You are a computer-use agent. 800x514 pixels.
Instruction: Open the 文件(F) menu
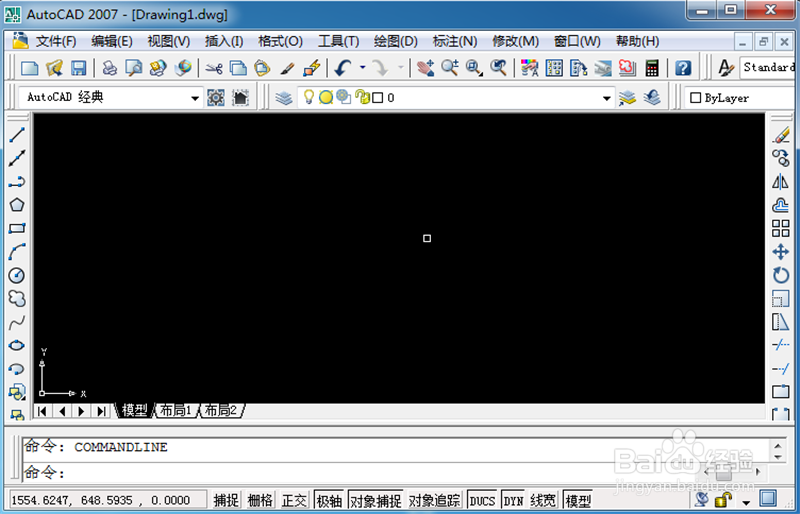point(56,41)
